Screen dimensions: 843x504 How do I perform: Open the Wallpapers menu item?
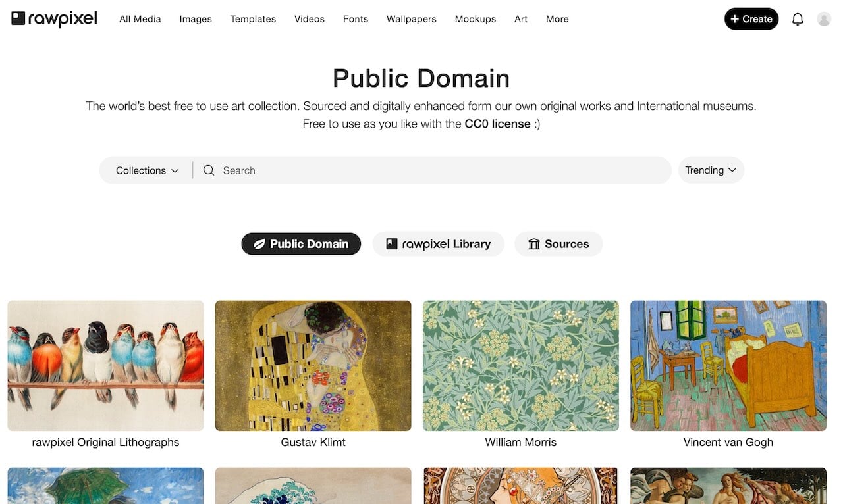pos(412,19)
